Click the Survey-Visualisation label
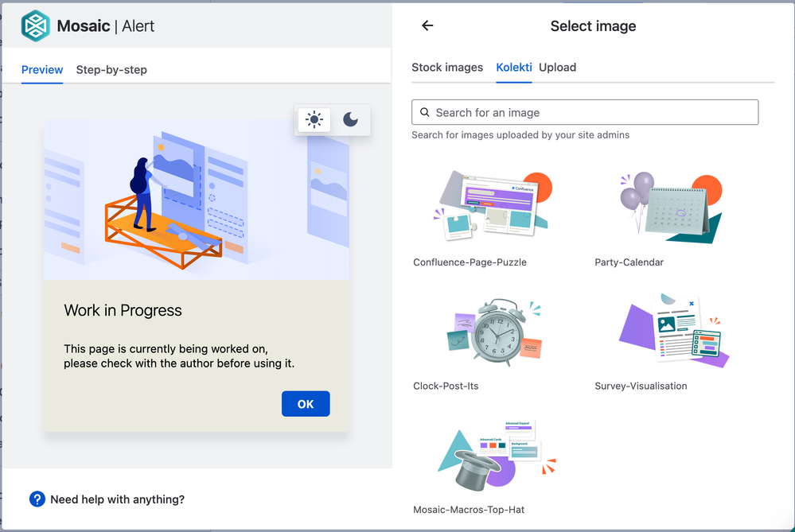Viewport: 795px width, 532px height. [641, 386]
